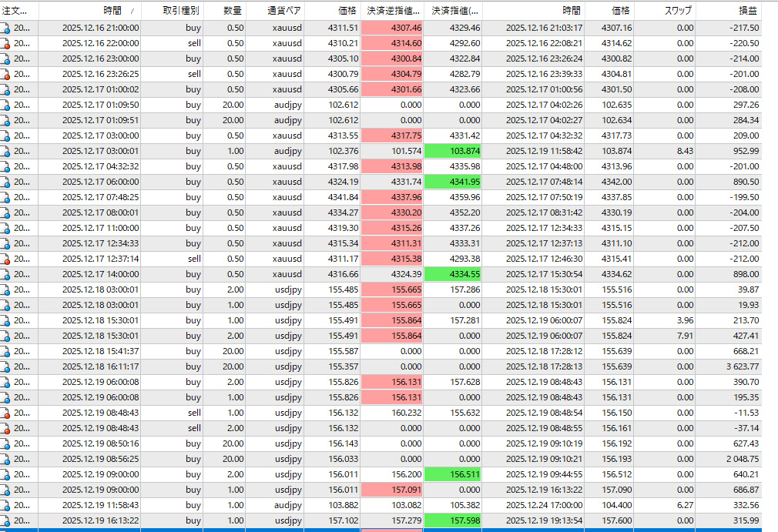The height and width of the screenshot is (532, 778).
Task: Sort by the スワップ column header
Action: click(x=665, y=11)
